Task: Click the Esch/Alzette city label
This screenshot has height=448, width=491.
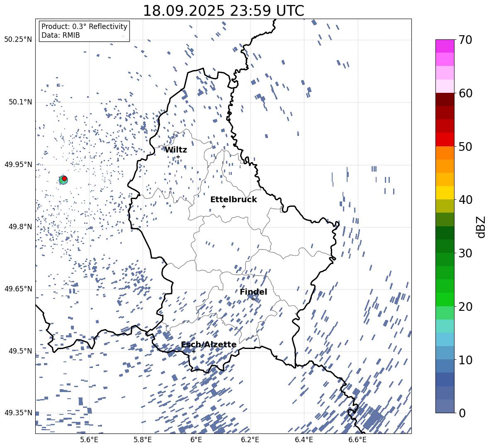Action: [209, 344]
